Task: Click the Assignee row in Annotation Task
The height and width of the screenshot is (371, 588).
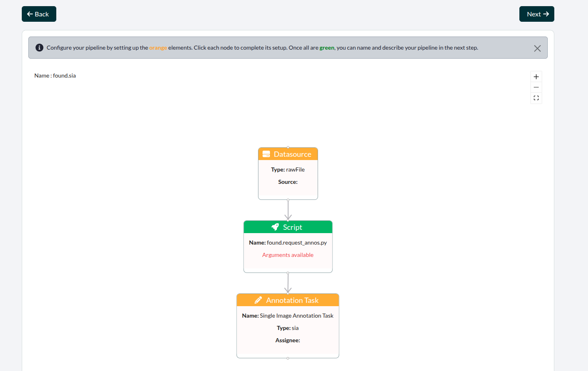Action: [x=288, y=340]
